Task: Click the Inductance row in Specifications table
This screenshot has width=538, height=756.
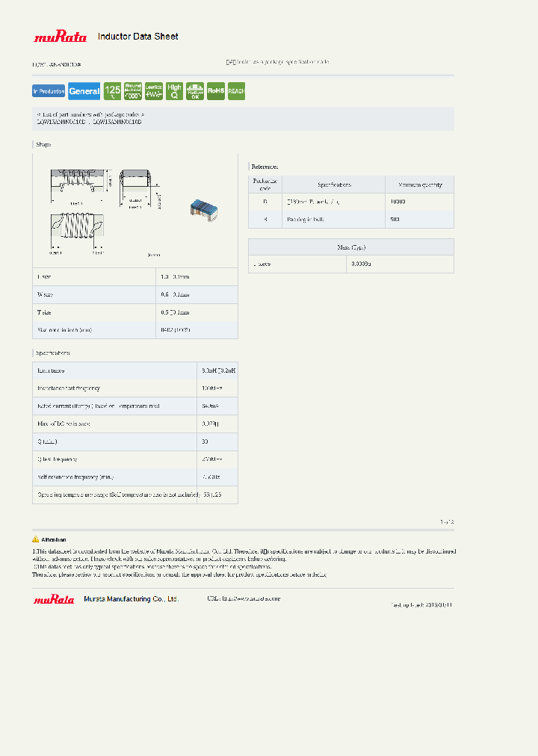Action: pos(134,371)
